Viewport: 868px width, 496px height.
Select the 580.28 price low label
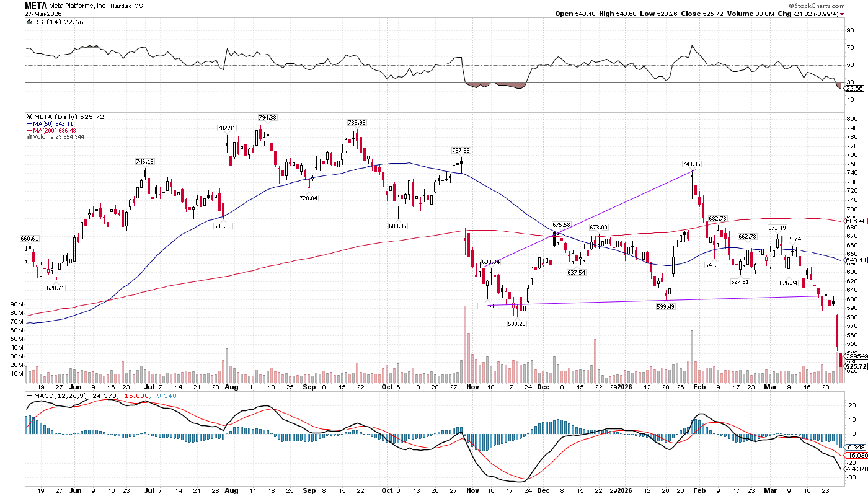click(516, 324)
